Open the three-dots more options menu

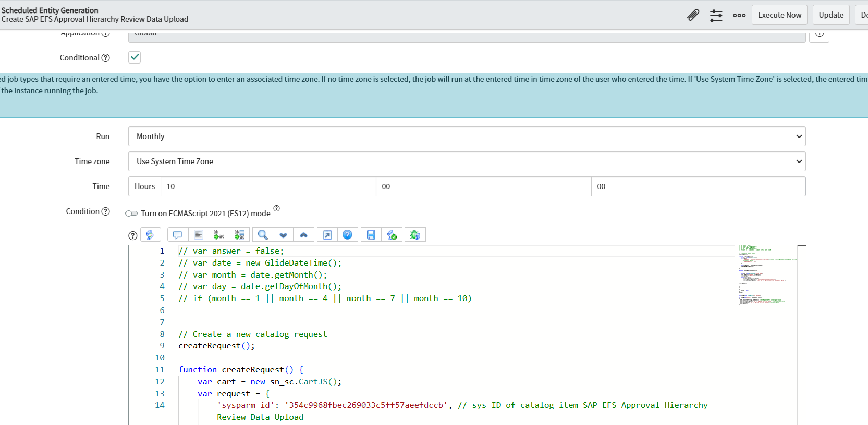click(x=739, y=15)
